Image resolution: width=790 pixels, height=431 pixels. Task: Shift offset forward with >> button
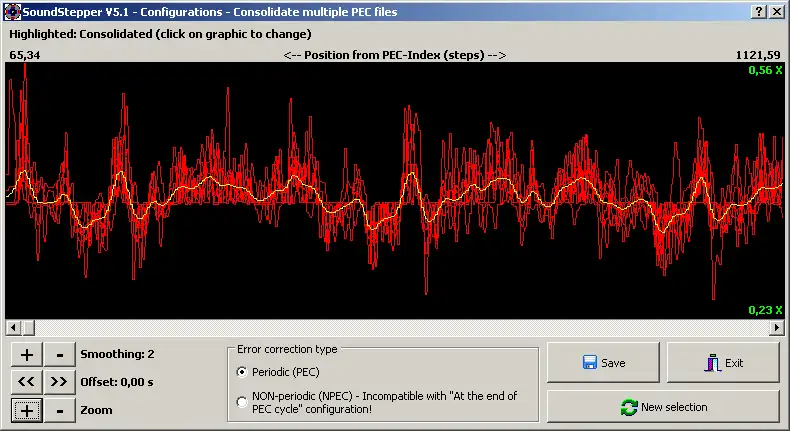pyautogui.click(x=59, y=382)
